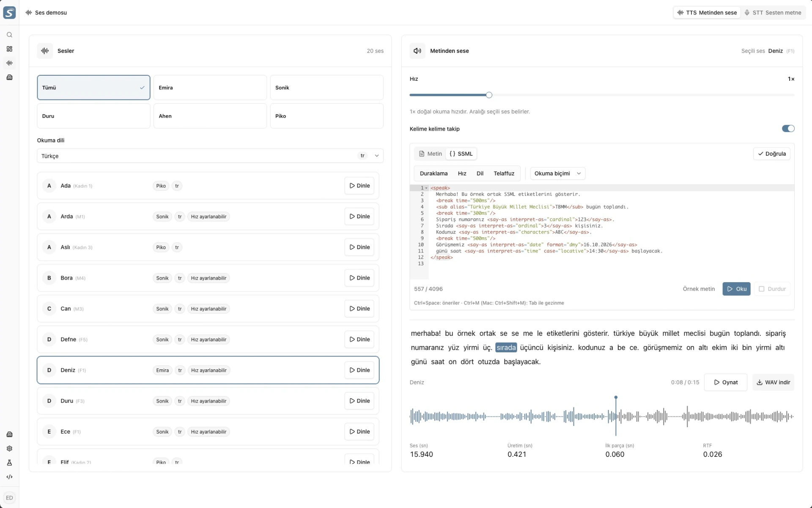Screen dimensions: 812x508
Task: Select the Ece voice row
Action: point(208,432)
